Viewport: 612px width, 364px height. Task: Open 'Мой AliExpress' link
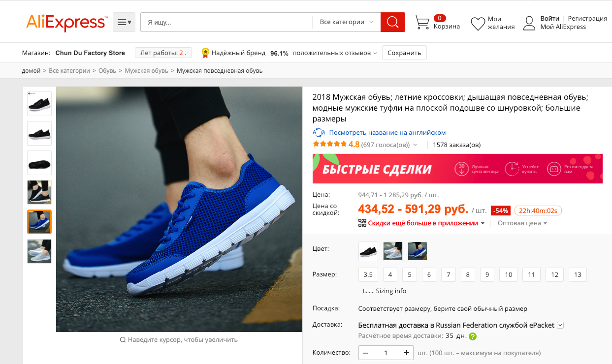click(x=563, y=27)
